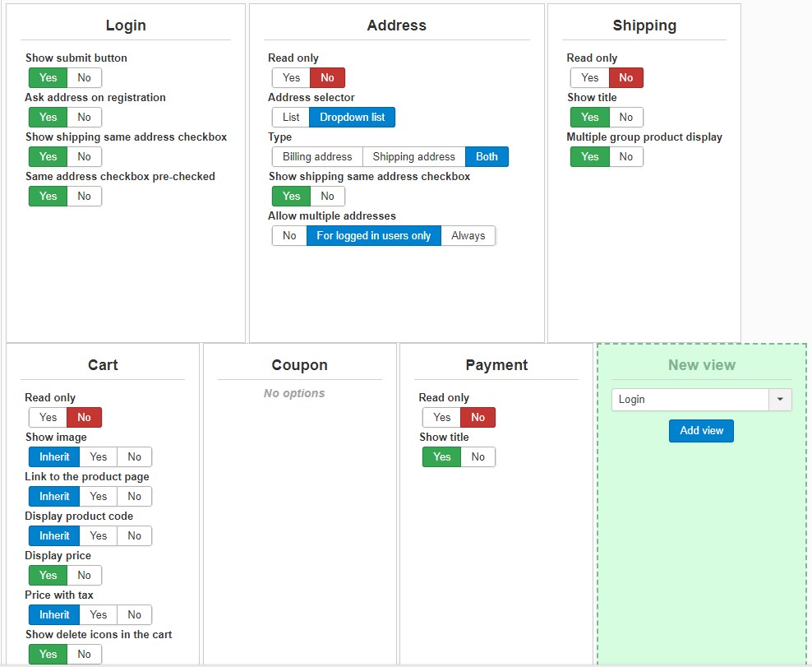
Task: Disable 'Multiple group product display' in Shipping
Action: [x=626, y=156]
